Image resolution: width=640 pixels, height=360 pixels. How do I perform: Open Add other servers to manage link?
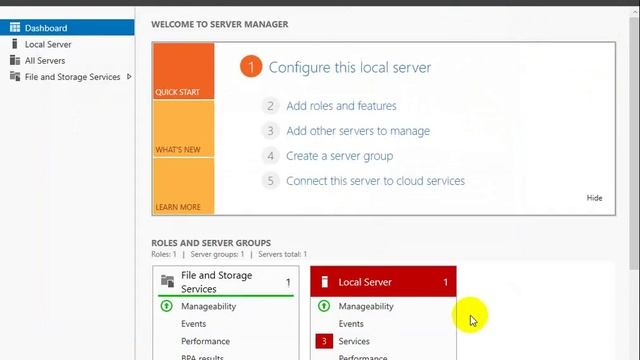(358, 131)
